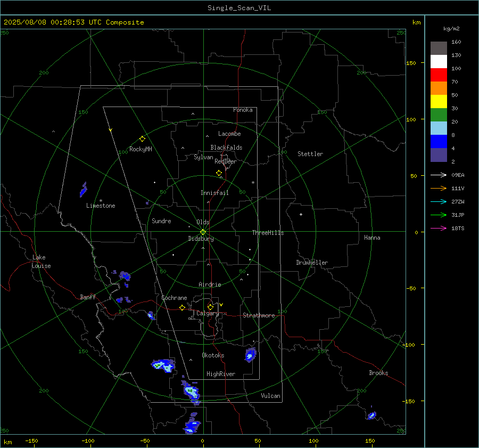Click the Hanna map label
The image size is (479, 448).
click(x=372, y=238)
